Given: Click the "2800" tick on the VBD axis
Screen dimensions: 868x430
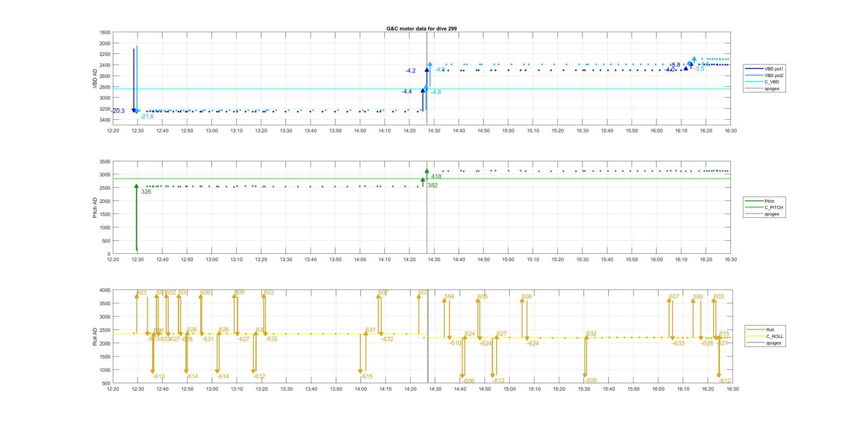Looking at the screenshot, I should coord(105,87).
